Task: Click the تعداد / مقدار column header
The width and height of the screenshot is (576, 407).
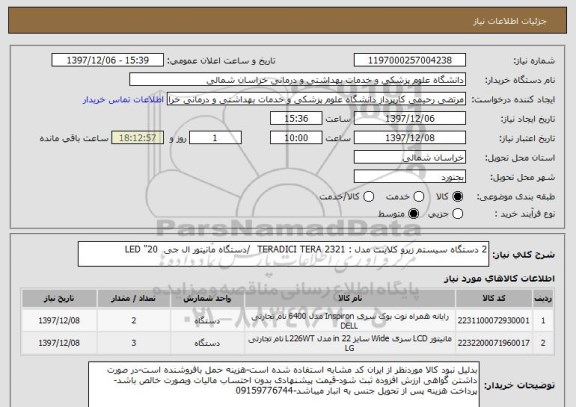Action: point(134,298)
